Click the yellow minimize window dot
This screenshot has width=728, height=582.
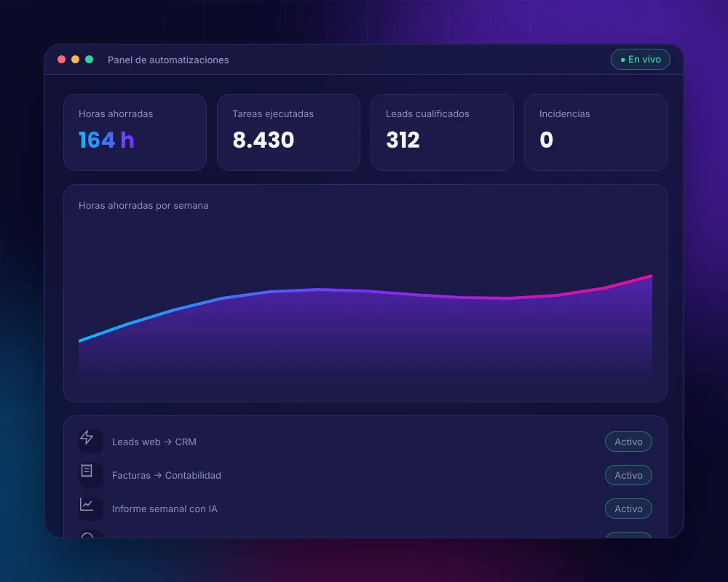(75, 60)
